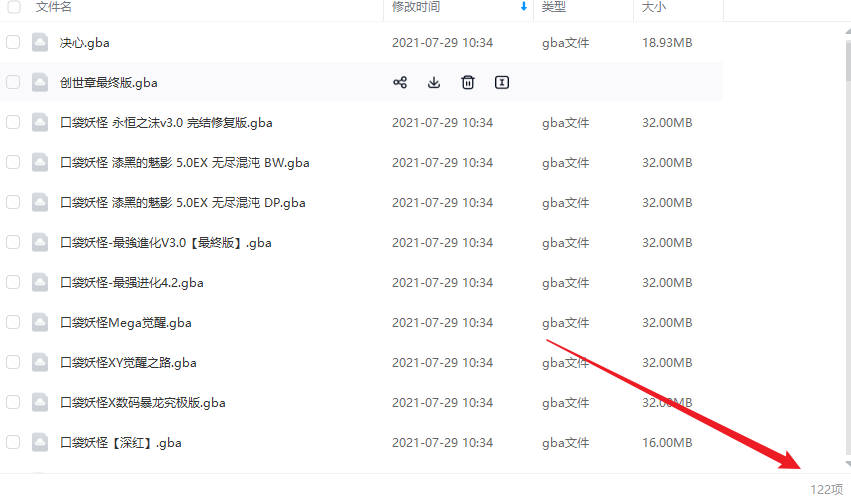Tick the checkbox for 口袋妖怪XY觉醒之路.gba
Screen dimensions: 851x502
13,363
